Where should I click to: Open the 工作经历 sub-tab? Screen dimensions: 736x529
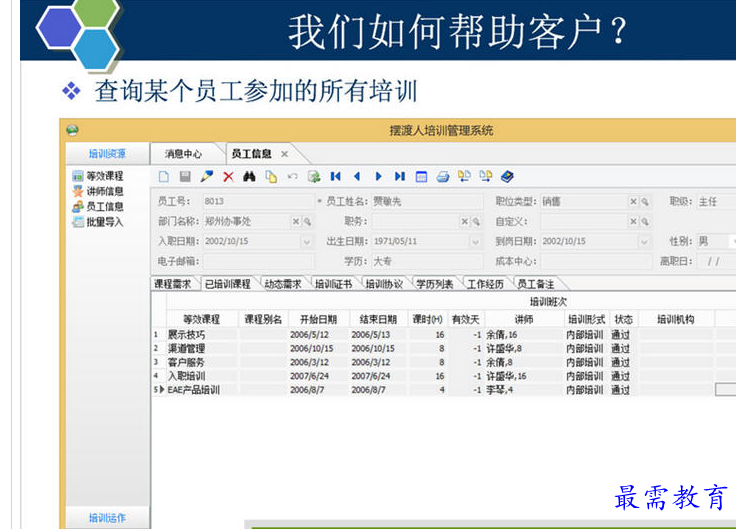tap(485, 284)
